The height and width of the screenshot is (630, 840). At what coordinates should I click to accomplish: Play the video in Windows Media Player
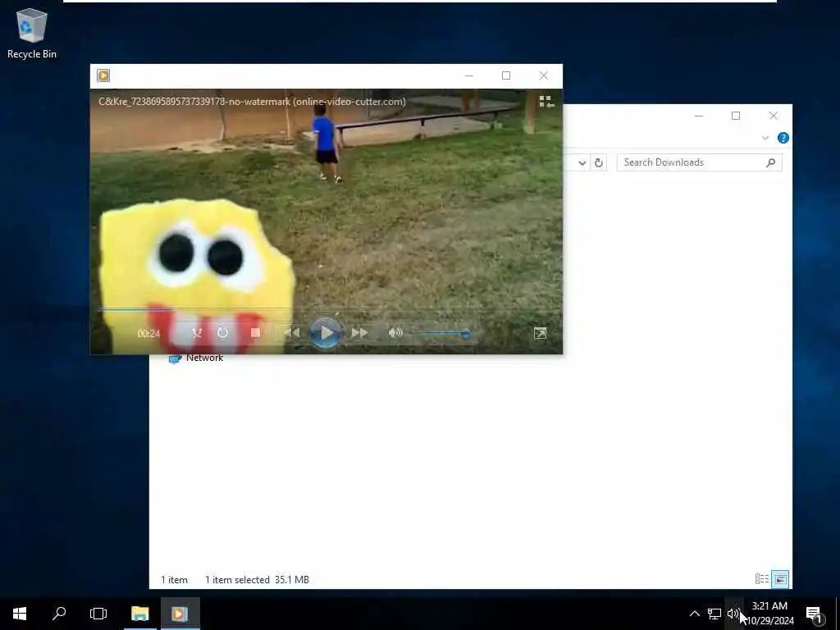tap(326, 333)
